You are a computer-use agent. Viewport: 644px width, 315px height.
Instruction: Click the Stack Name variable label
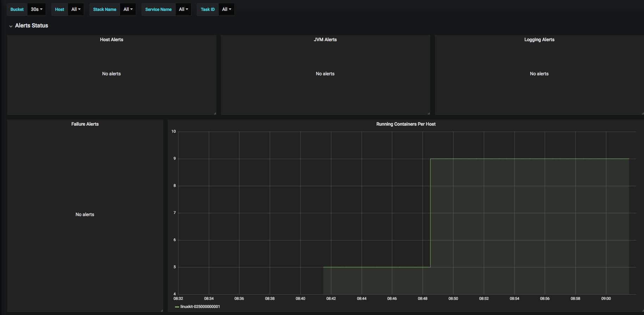point(105,10)
